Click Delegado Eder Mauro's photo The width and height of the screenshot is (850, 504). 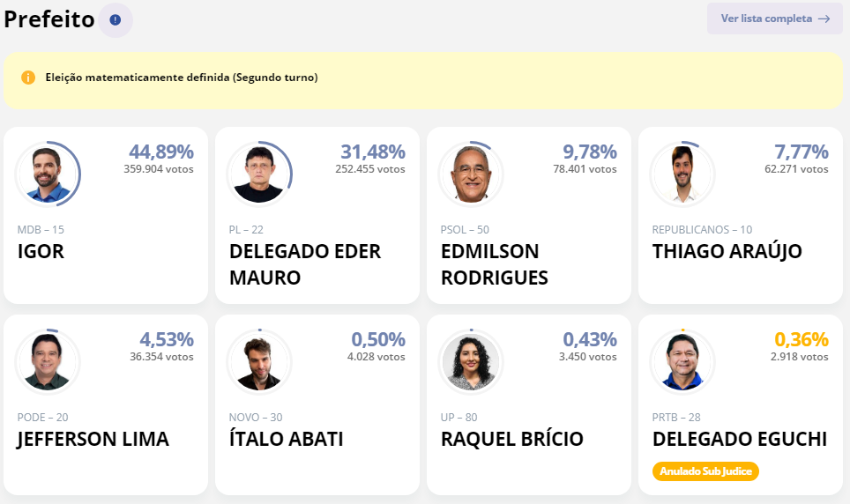[x=259, y=174]
